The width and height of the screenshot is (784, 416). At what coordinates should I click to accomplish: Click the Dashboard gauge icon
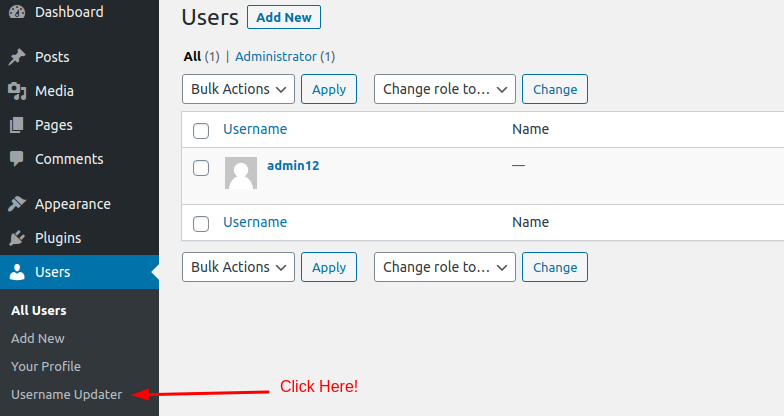[17, 12]
